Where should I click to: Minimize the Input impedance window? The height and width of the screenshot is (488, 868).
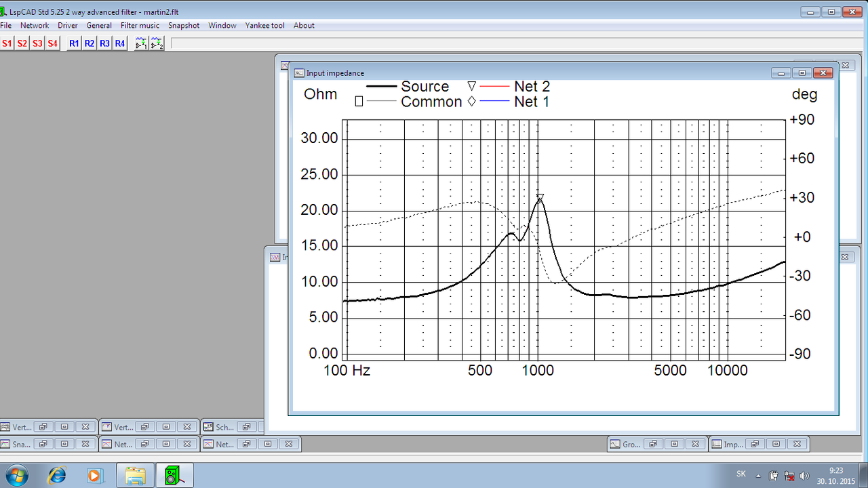pyautogui.click(x=782, y=73)
